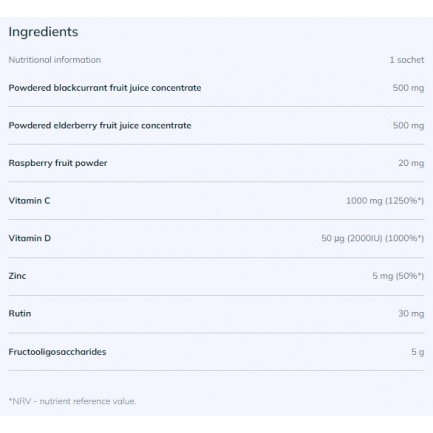This screenshot has width=433, height=433.
Task: Select the Vitamin C label
Action: point(29,201)
